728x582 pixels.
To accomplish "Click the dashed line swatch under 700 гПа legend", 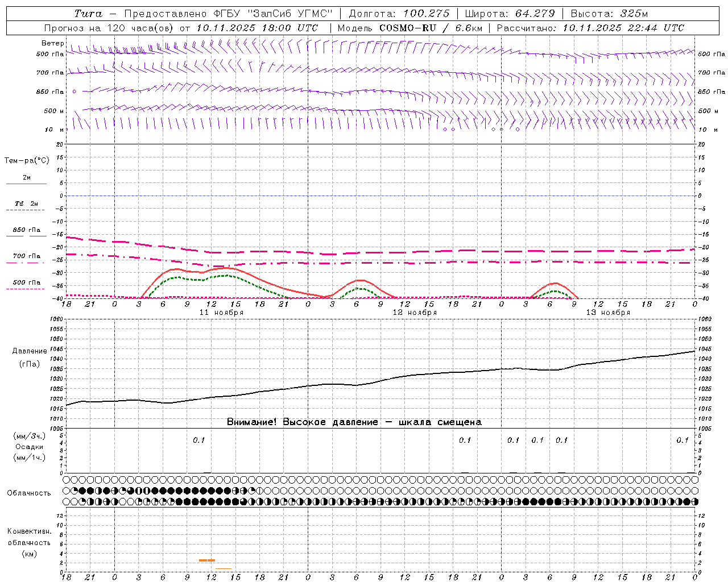I will [26, 263].
